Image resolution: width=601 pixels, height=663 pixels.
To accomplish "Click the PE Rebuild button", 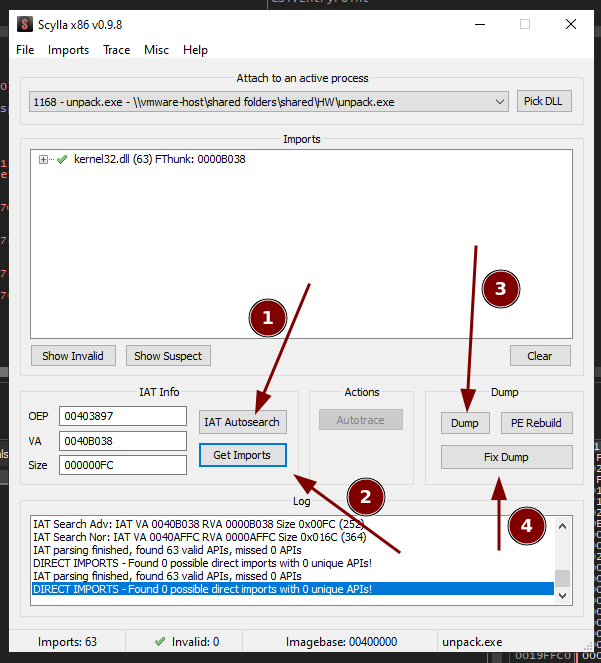I will [x=536, y=423].
